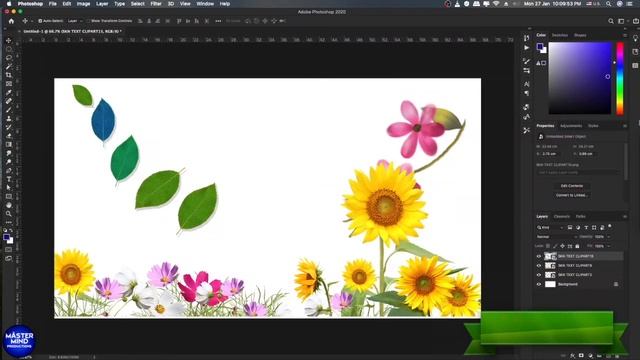This screenshot has width=640, height=360.
Task: Toggle layer filtering switch in Layers panel
Action: coord(610,226)
